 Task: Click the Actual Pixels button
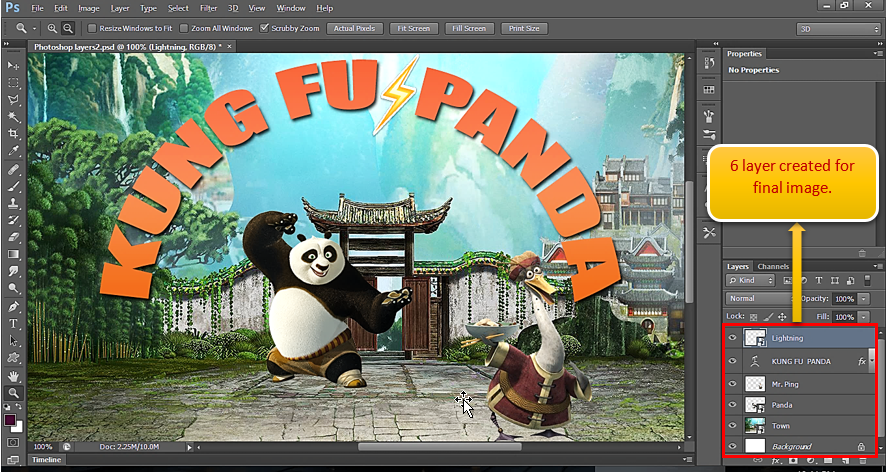pyautogui.click(x=355, y=28)
